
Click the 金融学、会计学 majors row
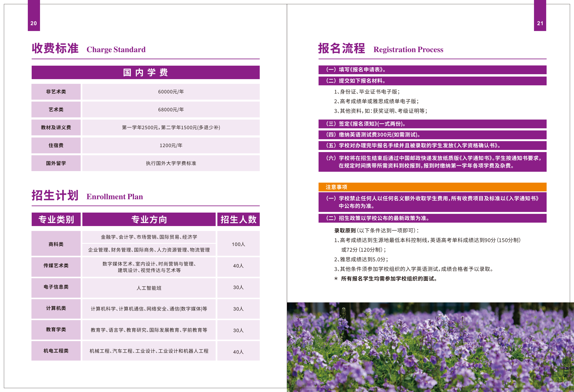[x=149, y=237]
